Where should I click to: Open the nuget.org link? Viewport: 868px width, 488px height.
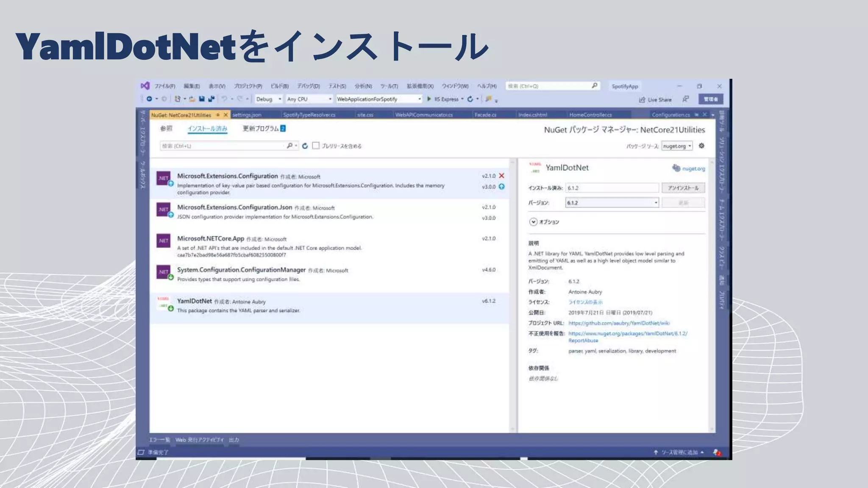(x=694, y=169)
